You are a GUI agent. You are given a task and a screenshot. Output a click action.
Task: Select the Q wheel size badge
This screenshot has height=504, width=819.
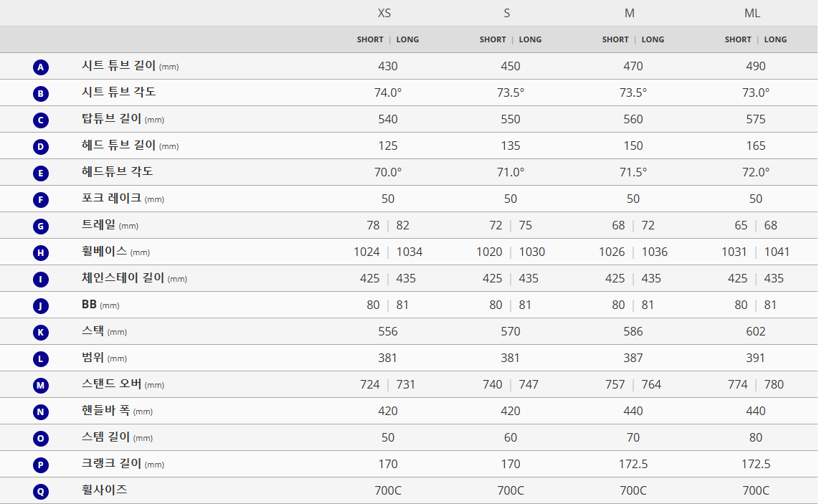[x=40, y=492]
